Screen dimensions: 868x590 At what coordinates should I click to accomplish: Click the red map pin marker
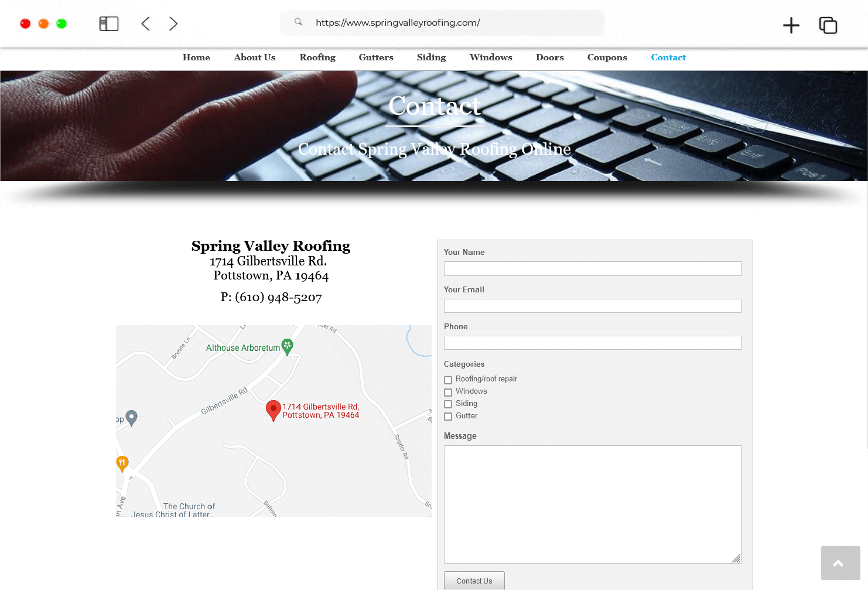point(273,410)
